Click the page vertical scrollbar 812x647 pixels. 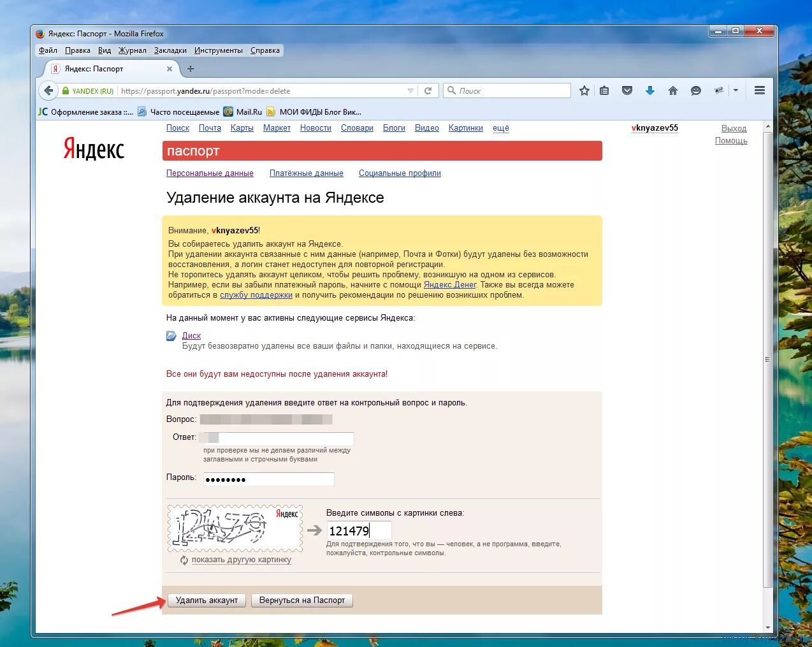click(767, 360)
